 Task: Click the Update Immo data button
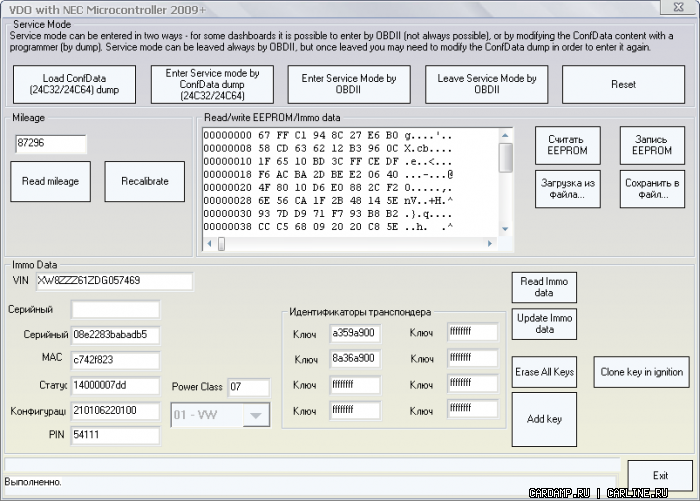544,324
